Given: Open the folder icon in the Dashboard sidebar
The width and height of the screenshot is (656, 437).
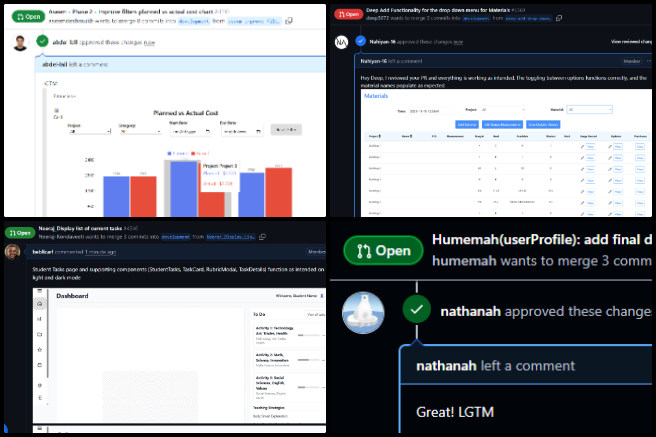Looking at the screenshot, I should pos(40,335).
